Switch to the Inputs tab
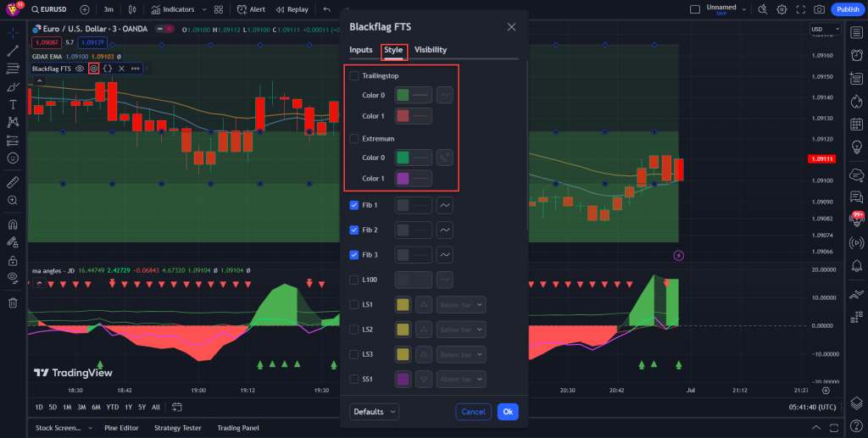The height and width of the screenshot is (438, 868). (x=361, y=50)
